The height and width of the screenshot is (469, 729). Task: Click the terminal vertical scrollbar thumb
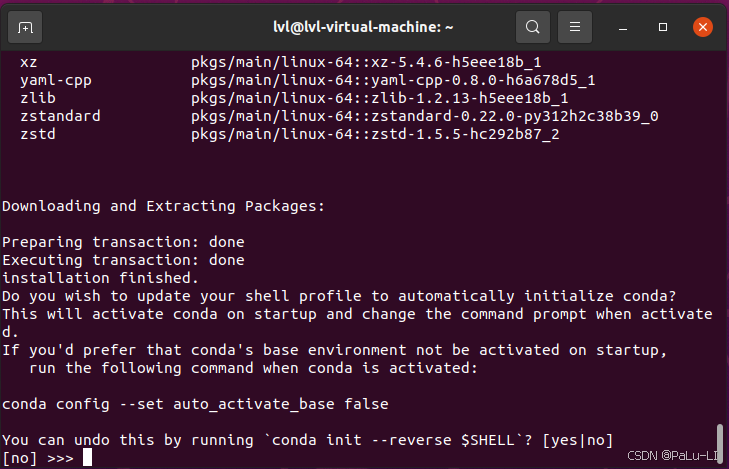tap(719, 443)
